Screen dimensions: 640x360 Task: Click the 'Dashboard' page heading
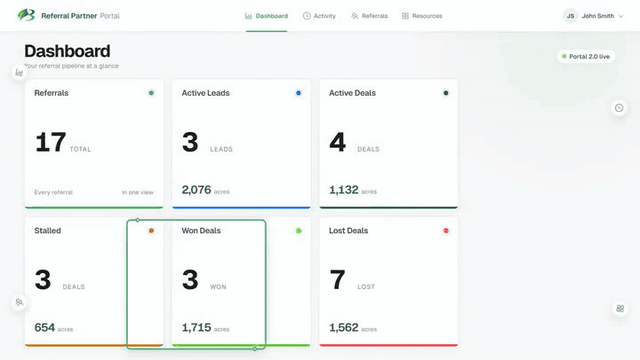point(67,51)
